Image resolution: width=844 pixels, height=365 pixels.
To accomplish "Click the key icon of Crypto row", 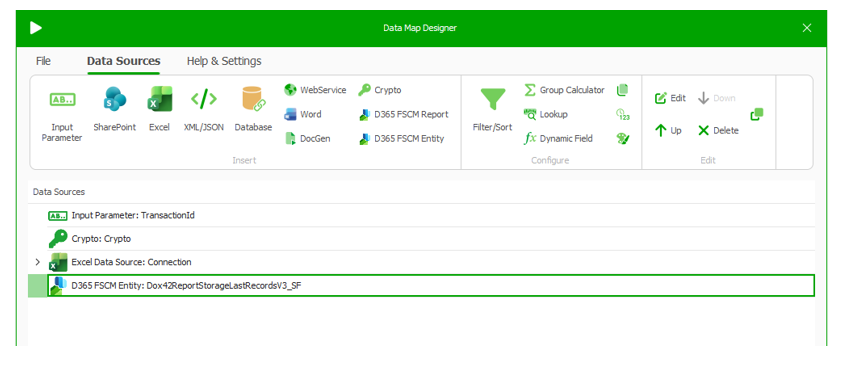I will pos(58,238).
